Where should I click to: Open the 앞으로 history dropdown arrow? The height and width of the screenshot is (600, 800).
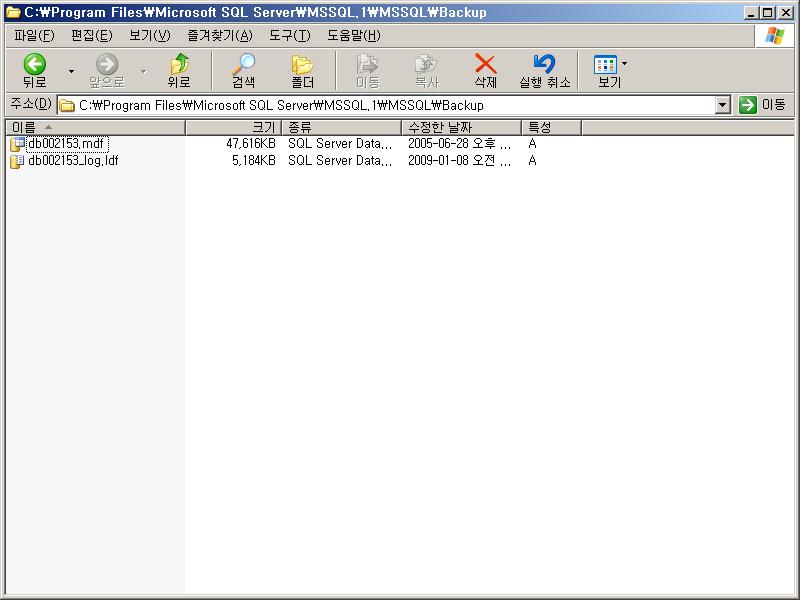144,71
